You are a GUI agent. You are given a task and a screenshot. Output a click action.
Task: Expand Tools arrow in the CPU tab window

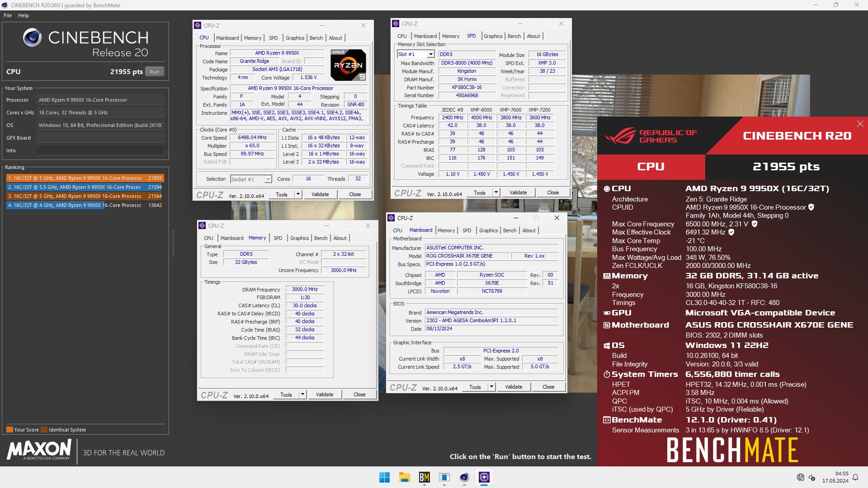(x=298, y=194)
